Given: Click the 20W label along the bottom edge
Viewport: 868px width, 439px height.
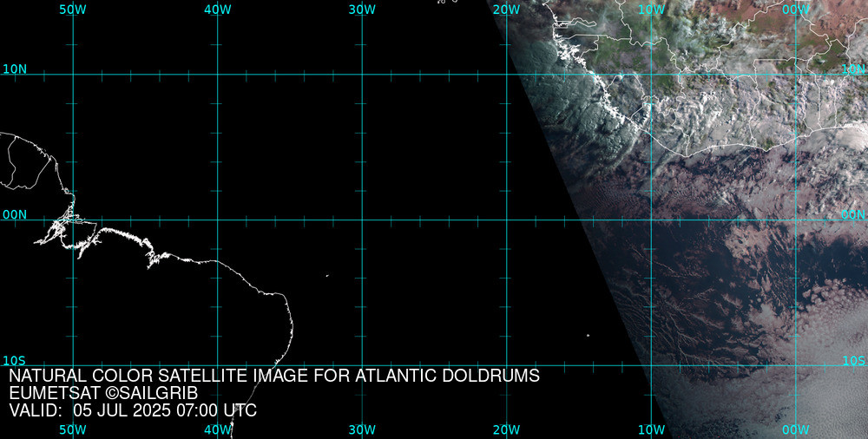Looking at the screenshot, I should click(507, 429).
